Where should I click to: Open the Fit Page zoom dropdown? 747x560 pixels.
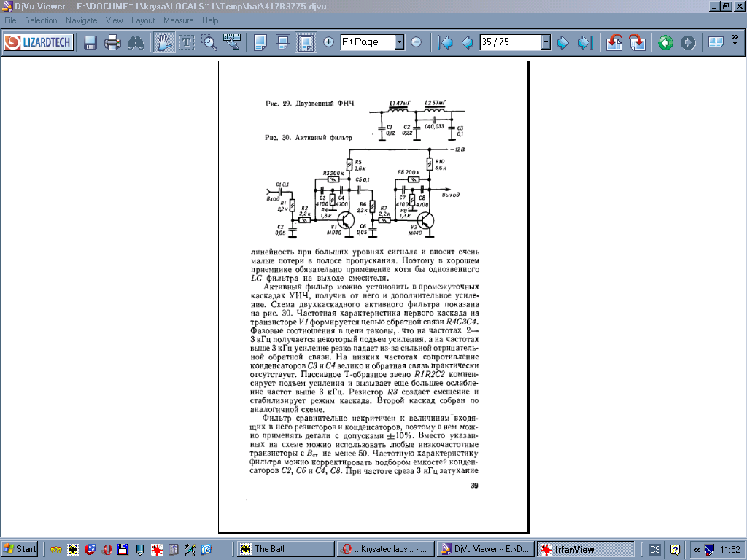(x=400, y=42)
